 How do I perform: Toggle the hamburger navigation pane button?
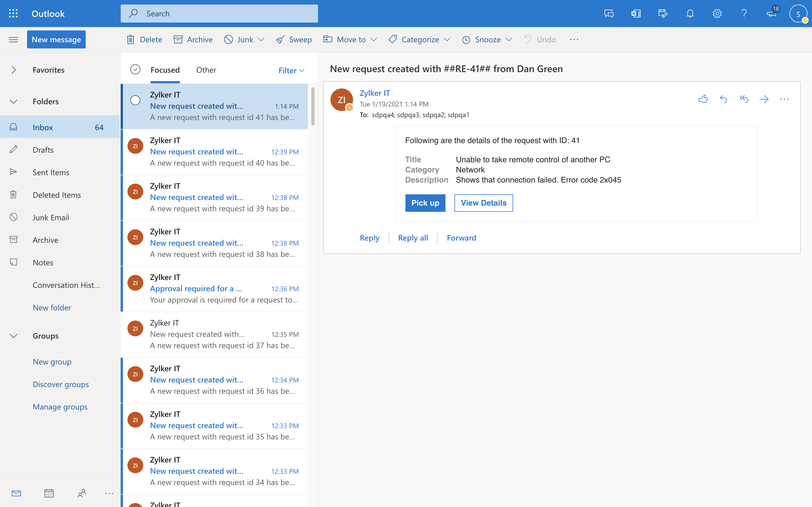tap(14, 39)
